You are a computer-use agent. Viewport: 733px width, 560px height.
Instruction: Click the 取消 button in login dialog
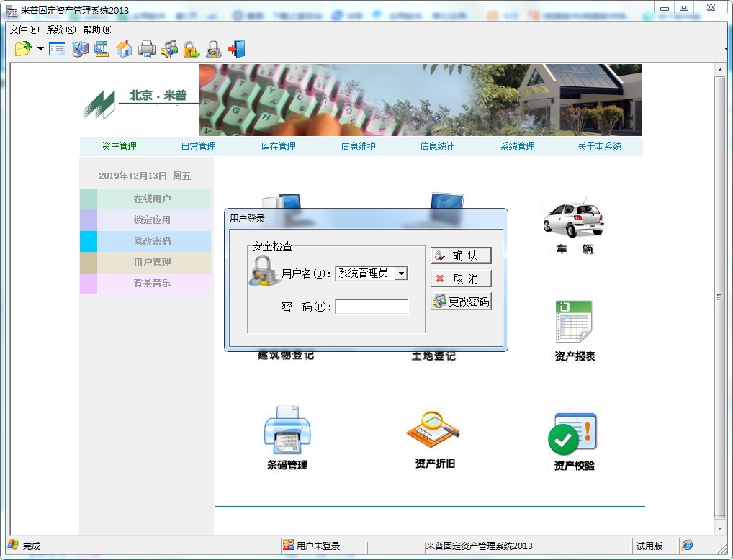(x=461, y=279)
